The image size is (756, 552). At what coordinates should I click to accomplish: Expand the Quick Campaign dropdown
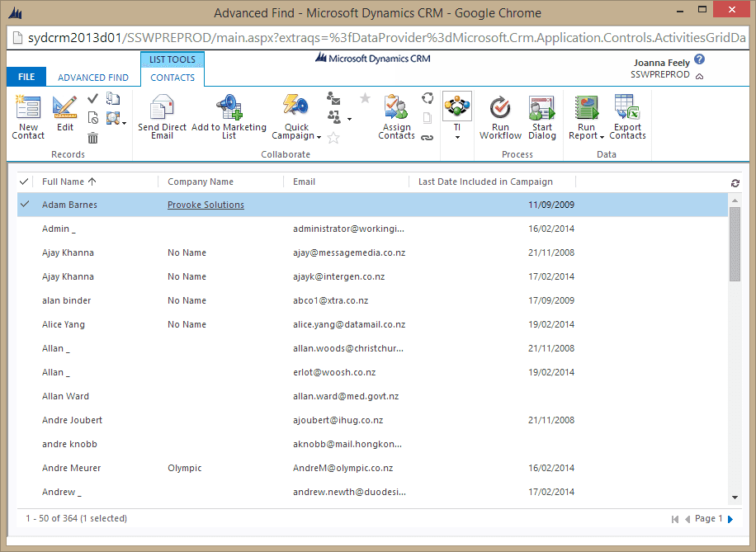pyautogui.click(x=319, y=137)
